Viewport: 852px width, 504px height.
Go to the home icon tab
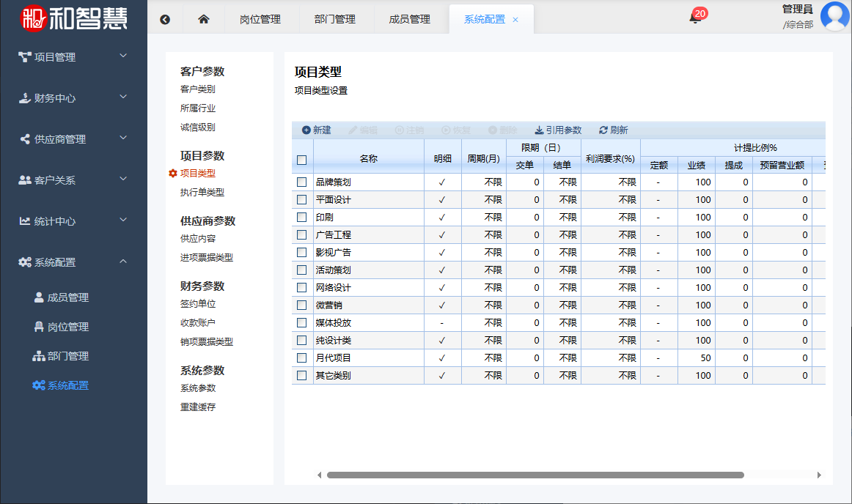(204, 19)
